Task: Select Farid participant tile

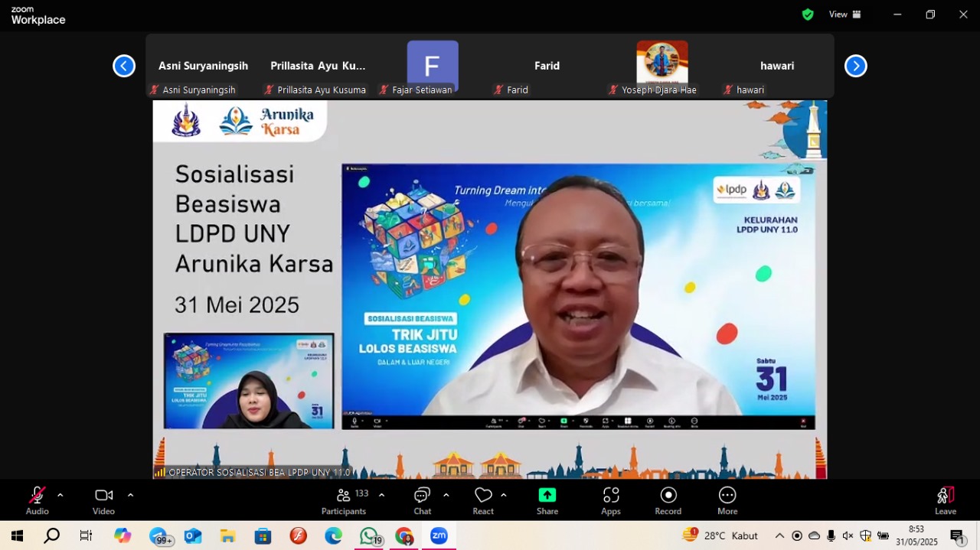Action: click(547, 67)
